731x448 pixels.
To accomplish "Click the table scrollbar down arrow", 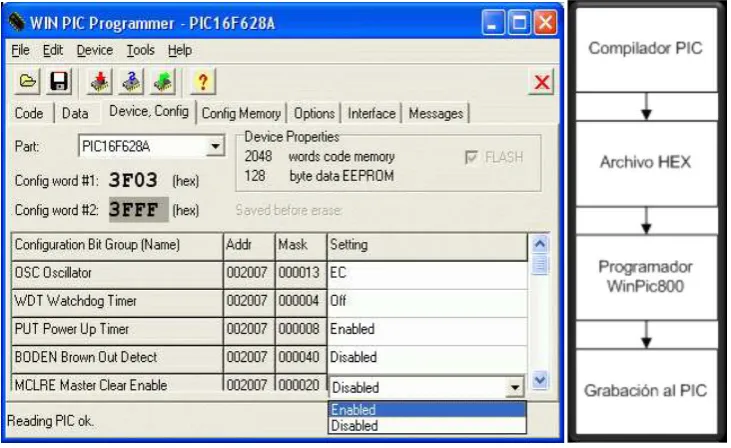I will pyautogui.click(x=540, y=380).
